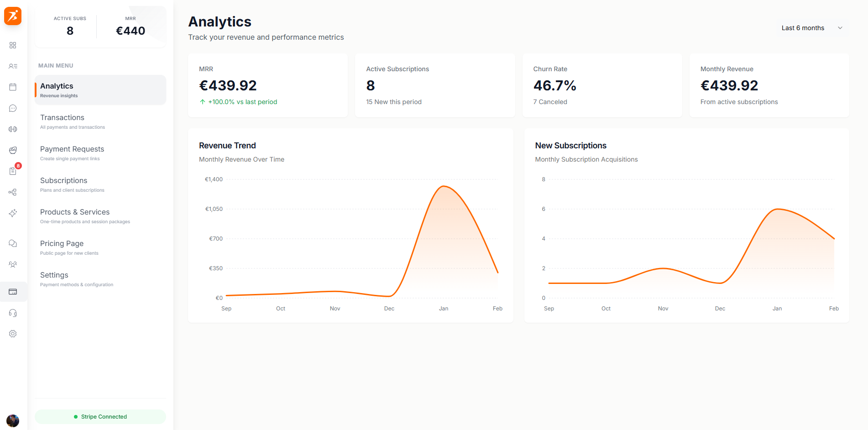Click the payments card icon in the sidebar
The height and width of the screenshot is (430, 868).
coord(13,292)
